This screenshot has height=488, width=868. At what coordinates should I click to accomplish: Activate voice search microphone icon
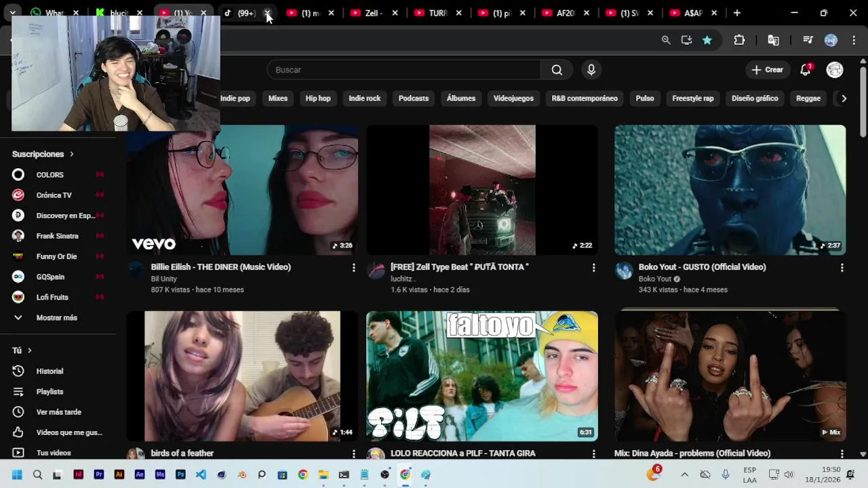[x=591, y=70]
